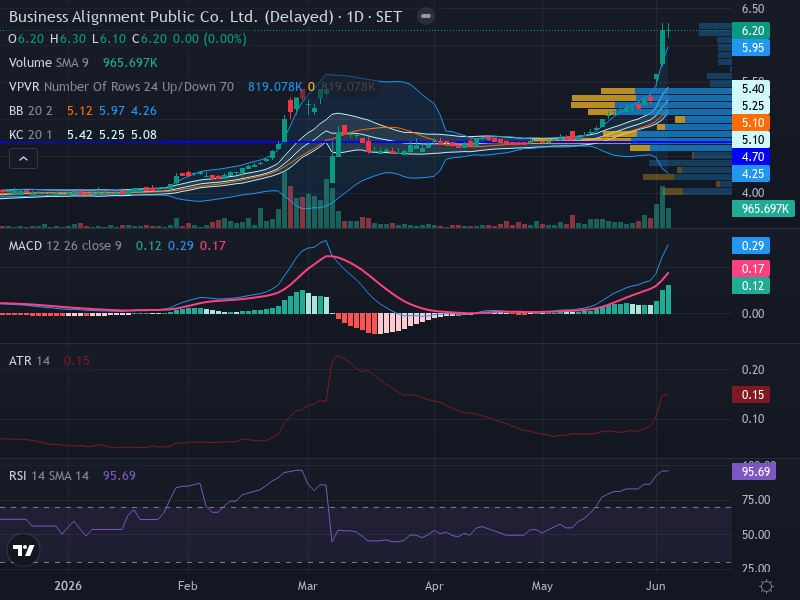Click the green 0.12 histogram label
Image resolution: width=800 pixels, height=600 pixels.
[x=751, y=286]
